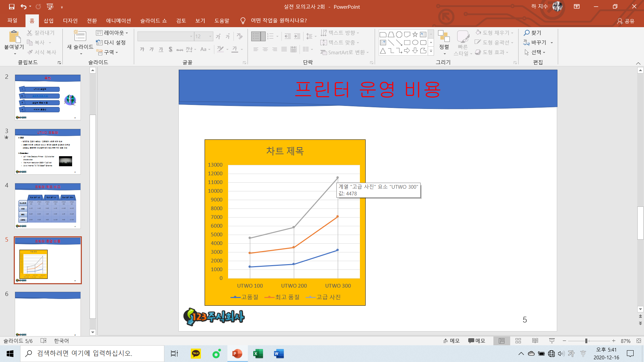The image size is (644, 362).
Task: Open Reading View from status bar
Action: pos(535,341)
